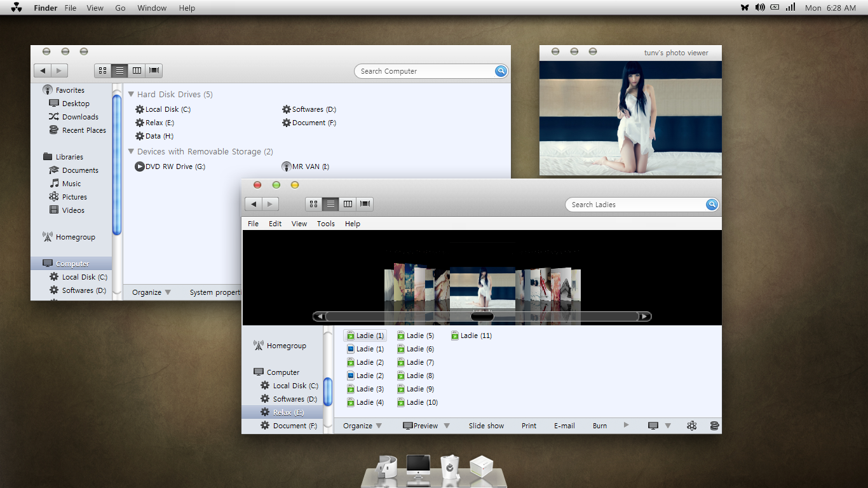Collapse the Hard Disk Drives group
Image resolution: width=868 pixels, height=488 pixels.
(131, 94)
